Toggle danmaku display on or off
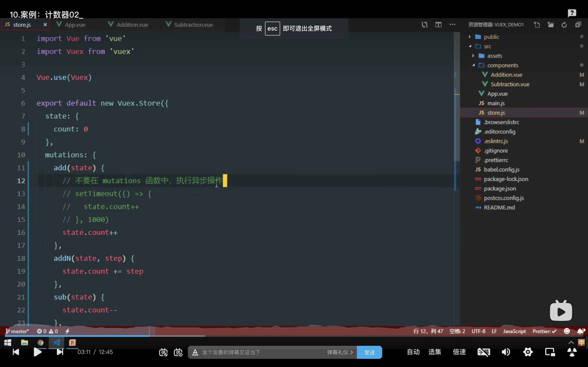Image resolution: width=588 pixels, height=367 pixels. [163, 352]
